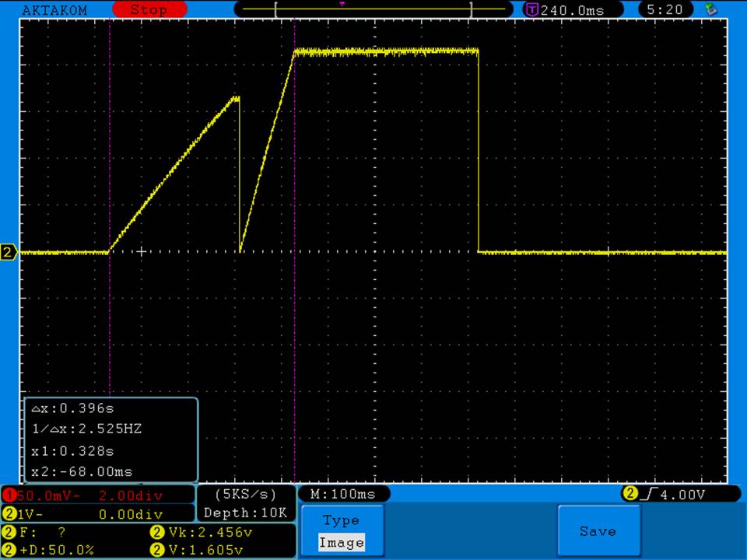Screen dimensions: 747x560
Task: Open the Type Image selector
Action: click(341, 532)
